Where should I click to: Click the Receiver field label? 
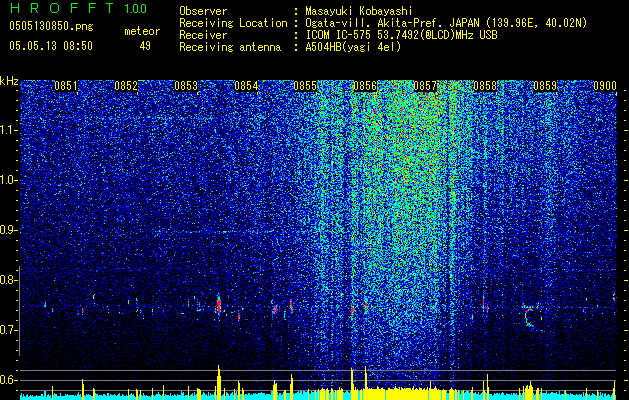tap(203, 35)
